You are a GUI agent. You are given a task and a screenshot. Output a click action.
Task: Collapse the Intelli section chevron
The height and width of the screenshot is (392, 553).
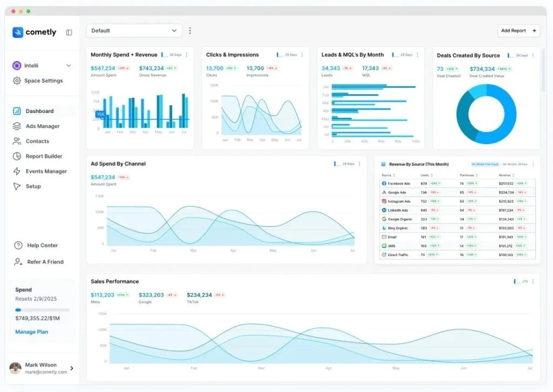tap(69, 65)
